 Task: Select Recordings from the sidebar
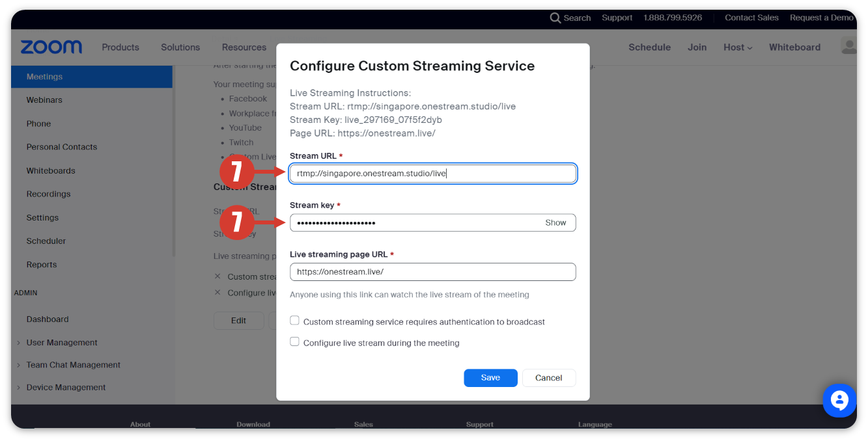pos(48,194)
